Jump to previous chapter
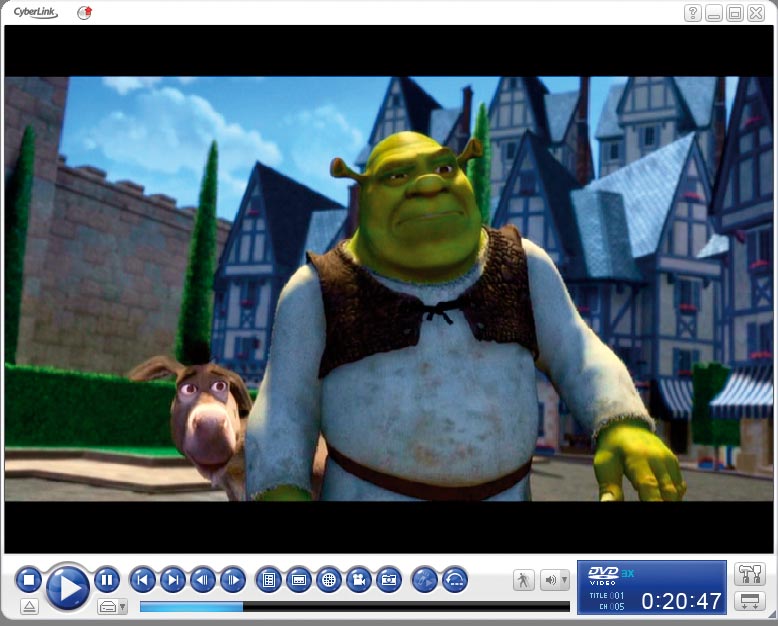Image resolution: width=778 pixels, height=626 pixels. click(x=143, y=579)
